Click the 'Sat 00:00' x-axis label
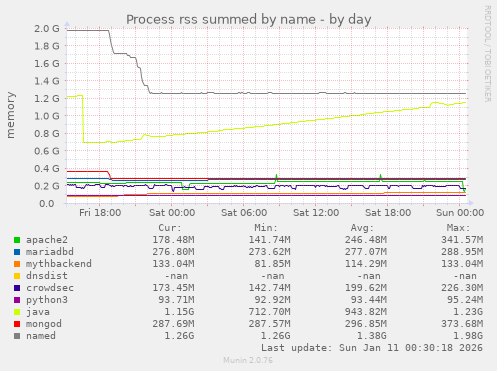 (x=172, y=213)
